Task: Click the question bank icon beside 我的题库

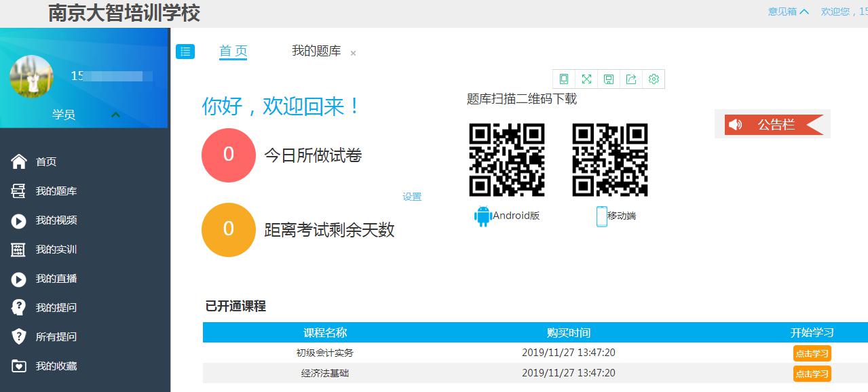Action: pos(18,191)
